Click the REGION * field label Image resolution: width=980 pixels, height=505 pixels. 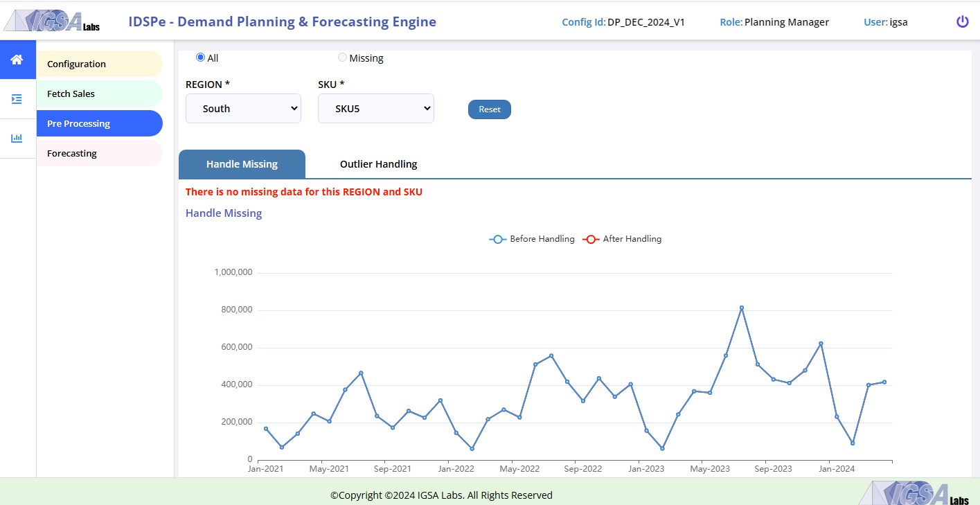click(207, 85)
